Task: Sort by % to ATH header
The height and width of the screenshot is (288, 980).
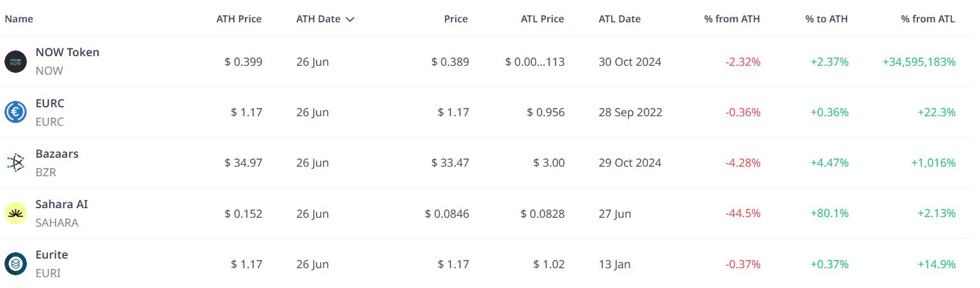Action: [x=827, y=19]
